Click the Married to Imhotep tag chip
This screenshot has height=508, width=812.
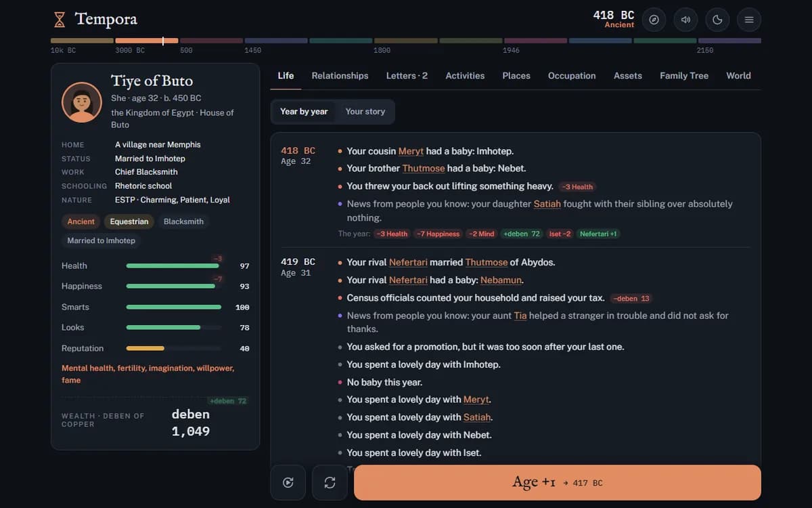(x=101, y=240)
